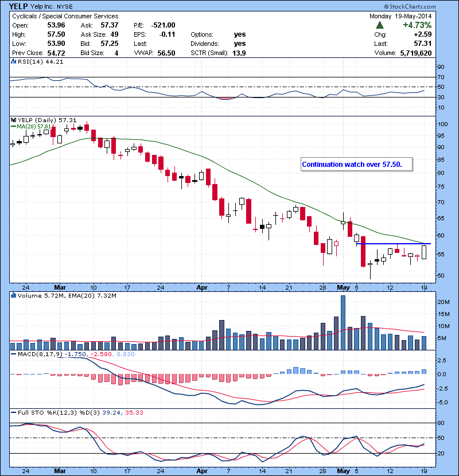Click the P/E value -521.00
Screen dimensions: 459x476
(x=163, y=25)
